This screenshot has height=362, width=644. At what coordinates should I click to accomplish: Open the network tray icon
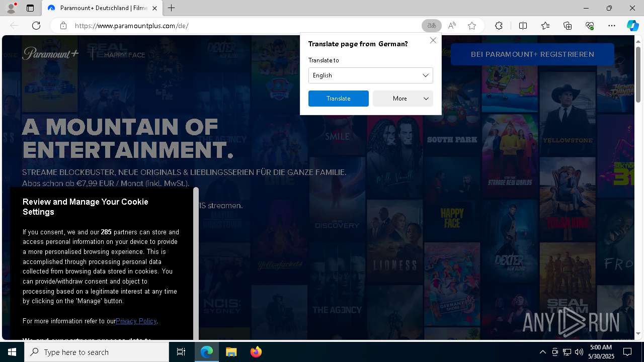(x=567, y=352)
